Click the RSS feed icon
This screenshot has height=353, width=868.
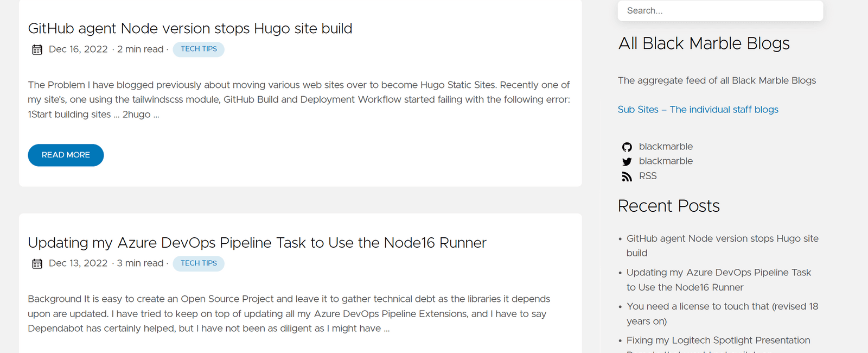pyautogui.click(x=627, y=177)
